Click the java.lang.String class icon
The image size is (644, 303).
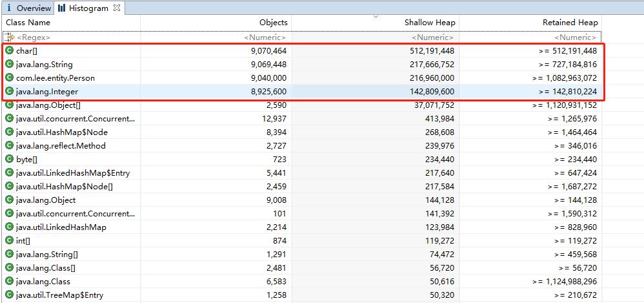[x=9, y=64]
